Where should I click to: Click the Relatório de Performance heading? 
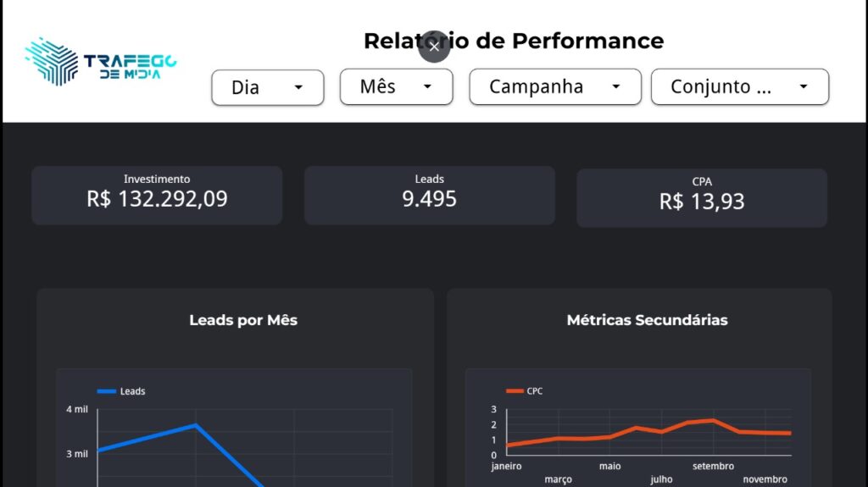point(514,41)
